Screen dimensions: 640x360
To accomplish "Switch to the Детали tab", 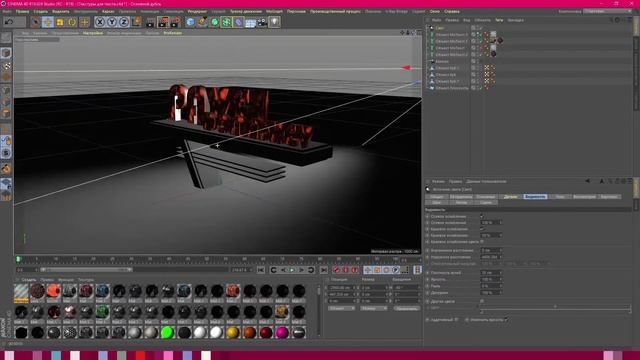I will click(x=510, y=197).
